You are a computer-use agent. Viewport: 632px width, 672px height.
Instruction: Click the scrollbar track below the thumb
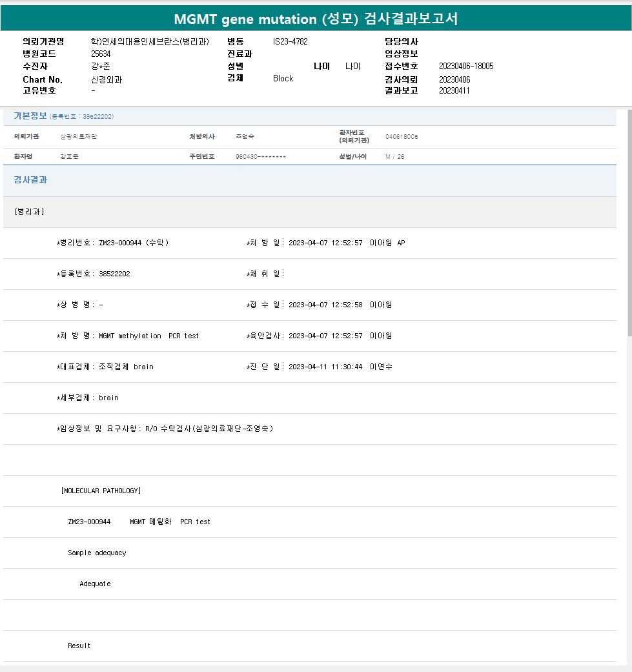629,504
